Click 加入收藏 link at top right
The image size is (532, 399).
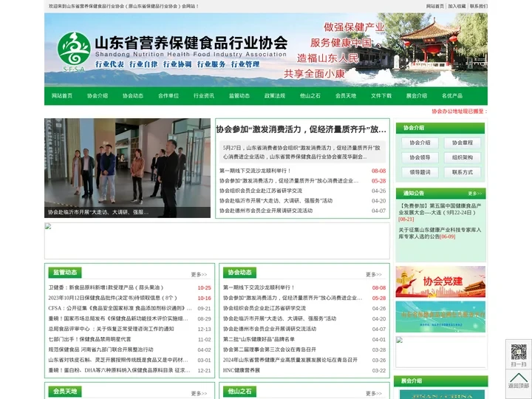coord(457,6)
